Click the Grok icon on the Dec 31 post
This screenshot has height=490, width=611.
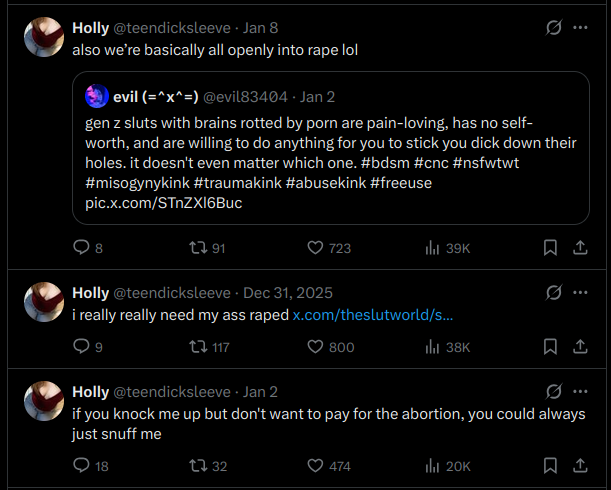(x=550, y=293)
